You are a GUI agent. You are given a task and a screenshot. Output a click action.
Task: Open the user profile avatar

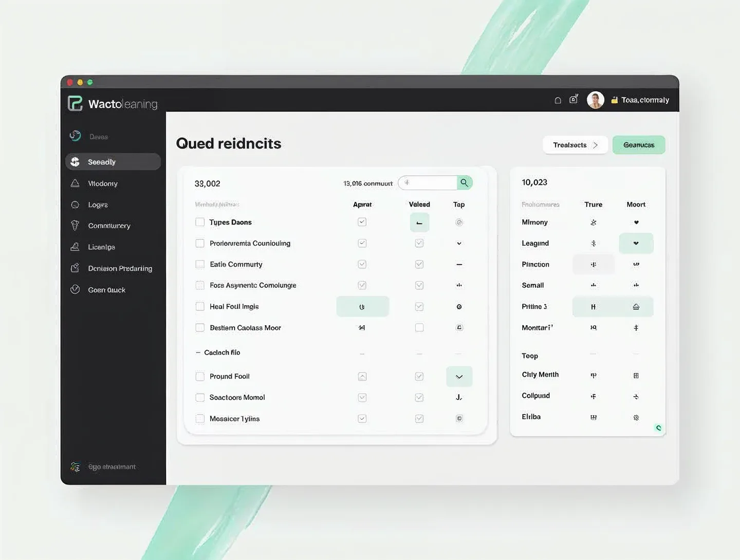click(x=595, y=100)
